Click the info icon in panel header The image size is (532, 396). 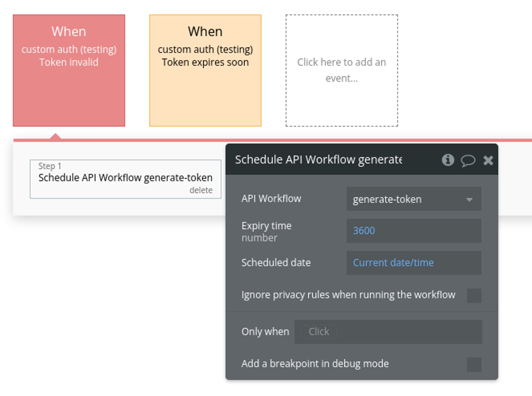coord(447,160)
